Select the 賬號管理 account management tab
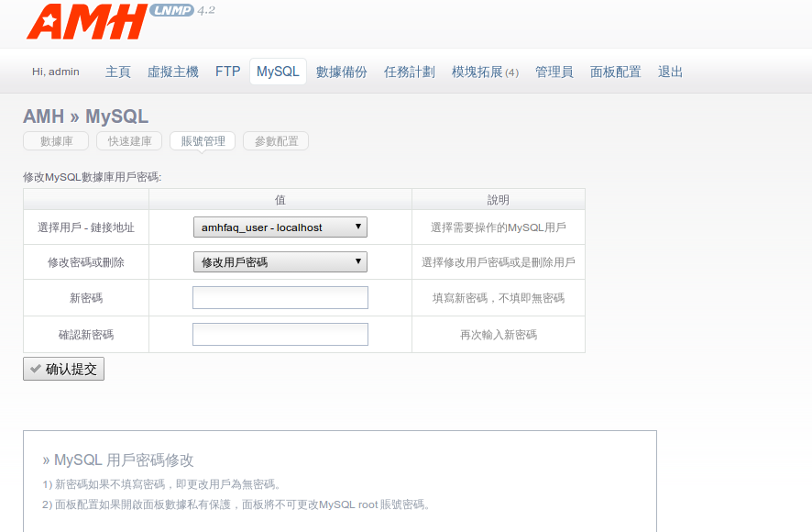Image resolution: width=812 pixels, height=532 pixels. pos(203,141)
